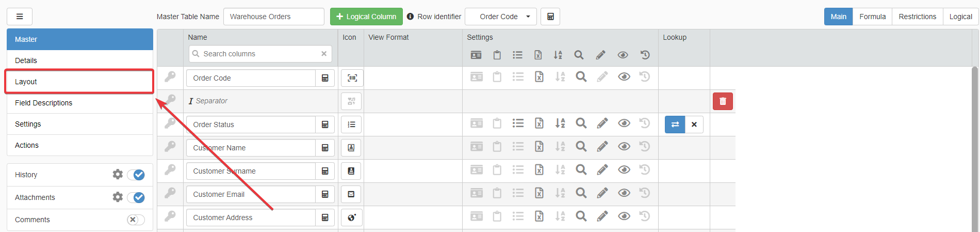The height and width of the screenshot is (232, 980).
Task: Click the globe icon for Customer Address
Action: click(352, 218)
